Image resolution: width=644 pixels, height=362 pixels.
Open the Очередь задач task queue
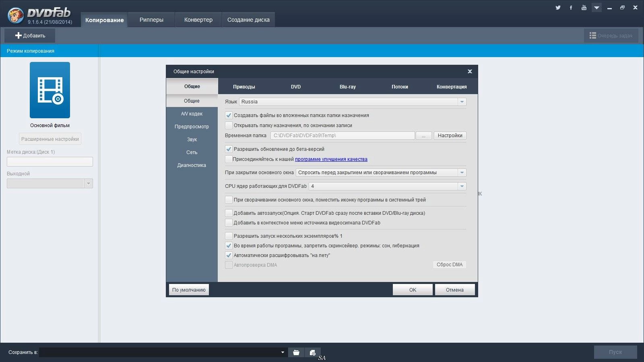click(611, 35)
